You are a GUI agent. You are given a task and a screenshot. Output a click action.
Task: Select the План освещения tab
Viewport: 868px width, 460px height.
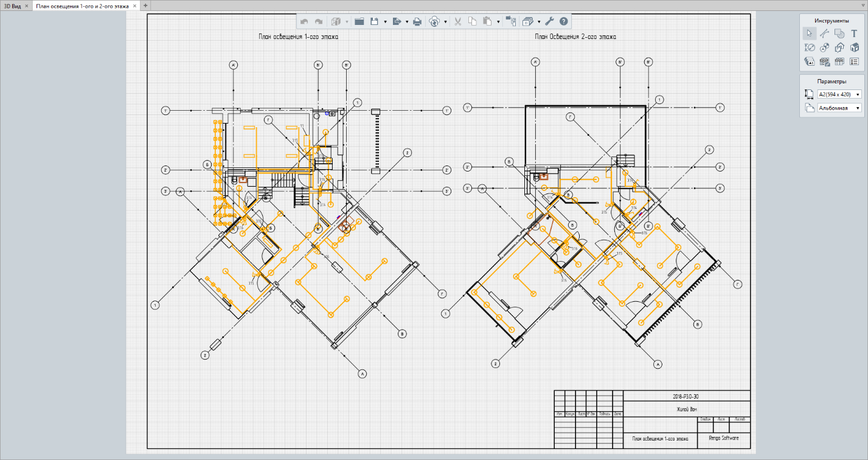click(82, 5)
